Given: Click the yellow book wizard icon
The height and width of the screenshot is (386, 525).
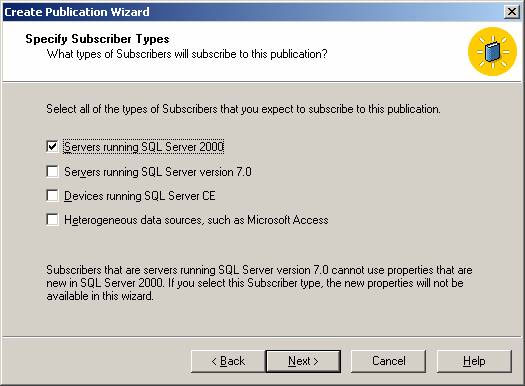Looking at the screenshot, I should (x=492, y=52).
